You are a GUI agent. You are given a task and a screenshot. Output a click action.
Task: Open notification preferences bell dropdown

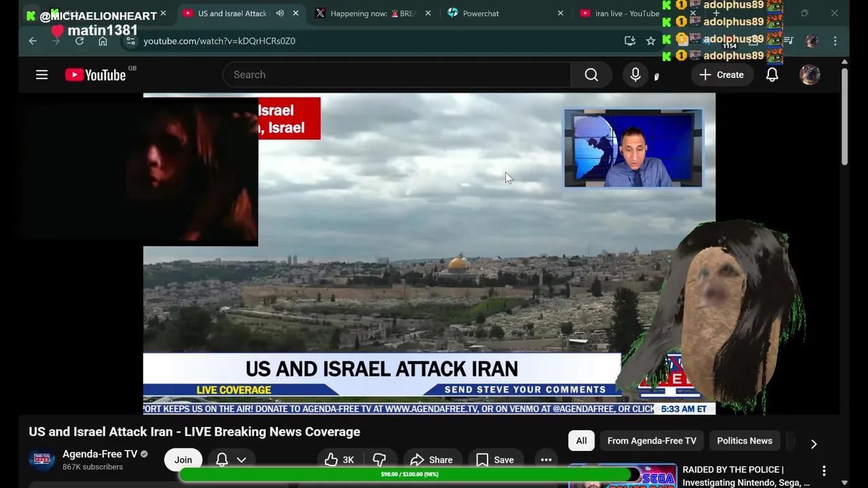pos(231,460)
